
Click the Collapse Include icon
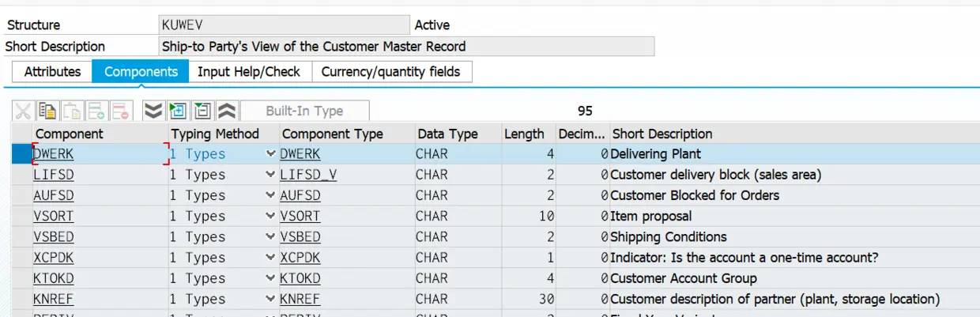click(202, 111)
